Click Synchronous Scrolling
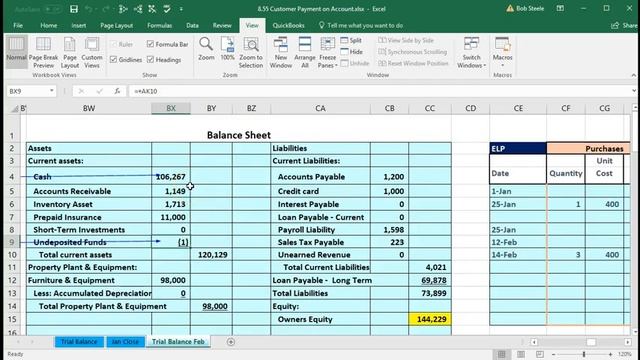 [412, 52]
